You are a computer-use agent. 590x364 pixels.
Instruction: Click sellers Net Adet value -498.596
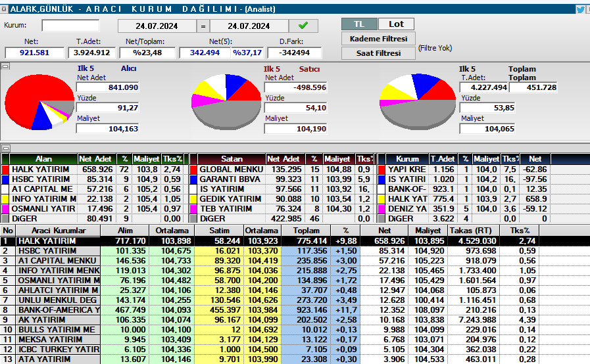tap(296, 87)
